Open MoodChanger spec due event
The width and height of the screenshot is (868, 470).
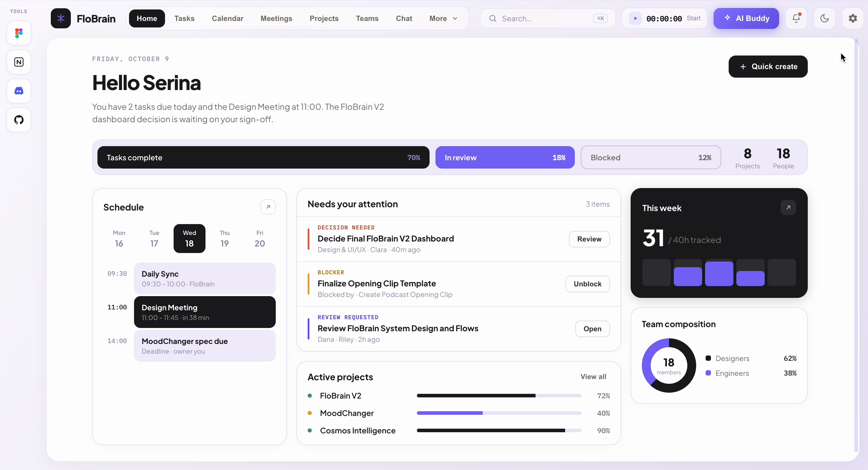pos(205,346)
